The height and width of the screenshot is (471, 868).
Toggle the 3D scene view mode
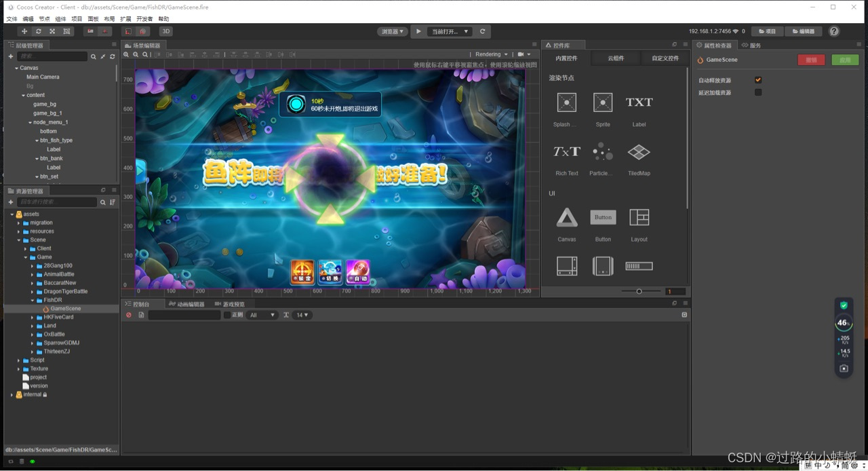tap(165, 31)
